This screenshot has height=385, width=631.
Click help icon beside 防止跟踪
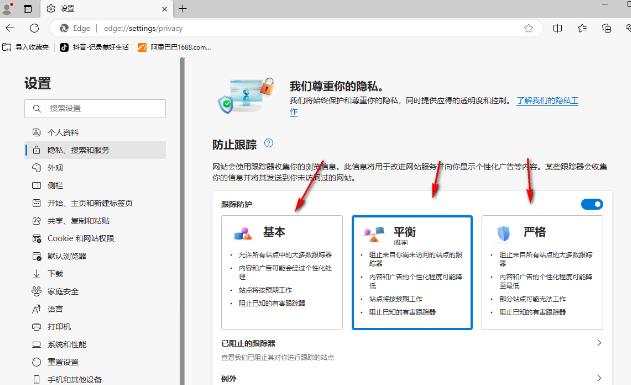point(268,143)
